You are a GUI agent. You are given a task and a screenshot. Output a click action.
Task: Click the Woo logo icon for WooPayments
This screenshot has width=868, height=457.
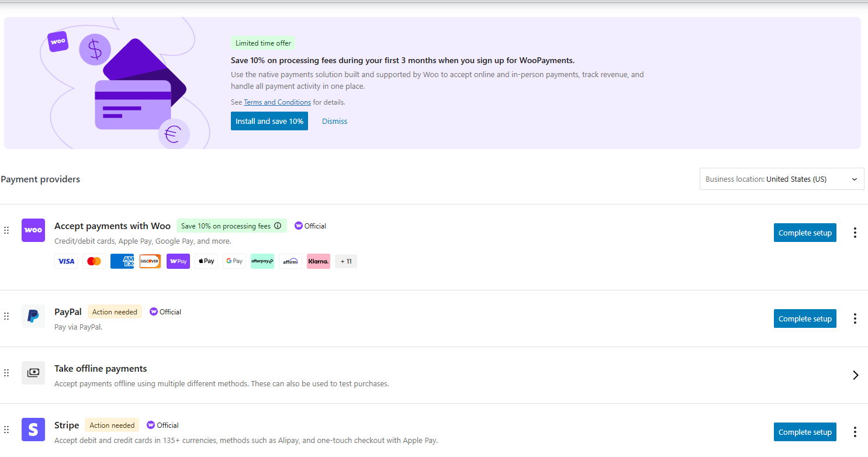(x=33, y=230)
